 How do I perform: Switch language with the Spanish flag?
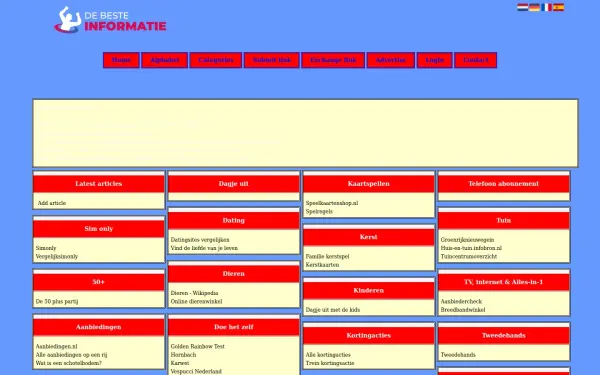pyautogui.click(x=558, y=7)
